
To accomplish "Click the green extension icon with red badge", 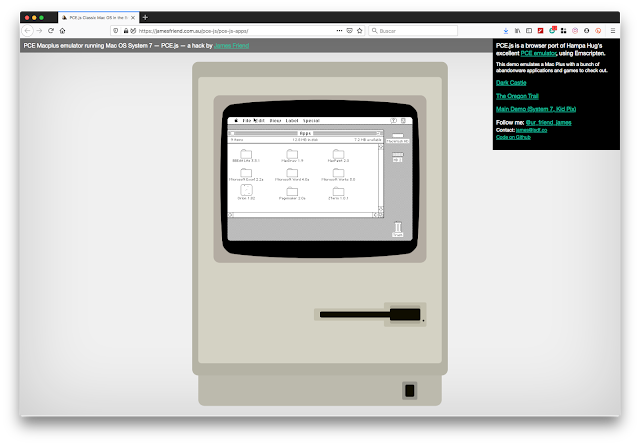I will (552, 30).
